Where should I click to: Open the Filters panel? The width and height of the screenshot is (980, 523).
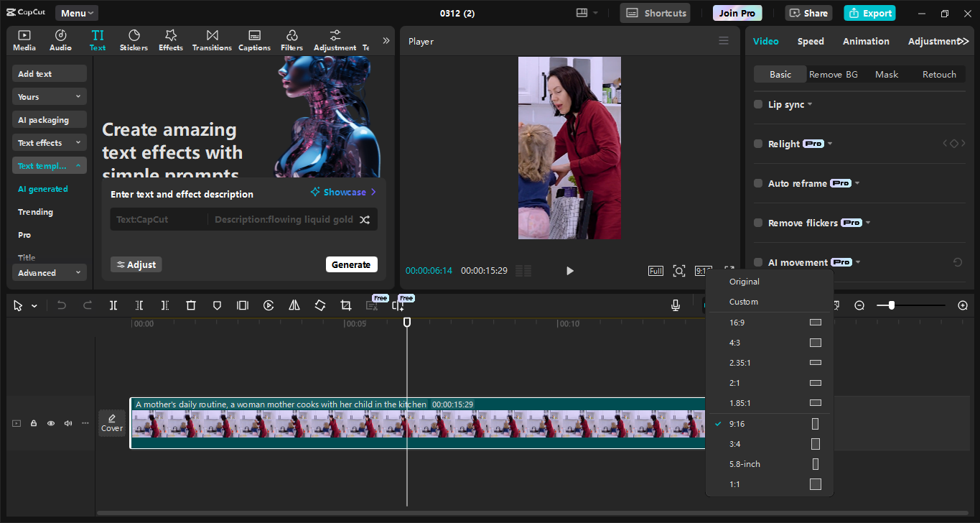[291, 40]
